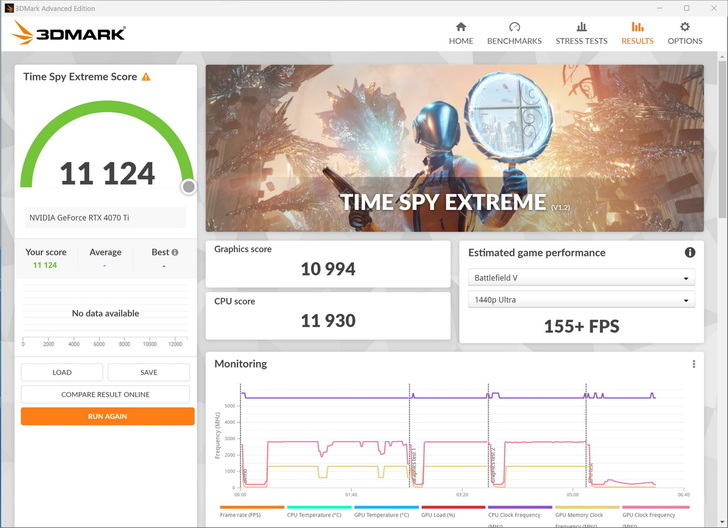728x528 pixels.
Task: Go to the Home page
Action: point(461,33)
